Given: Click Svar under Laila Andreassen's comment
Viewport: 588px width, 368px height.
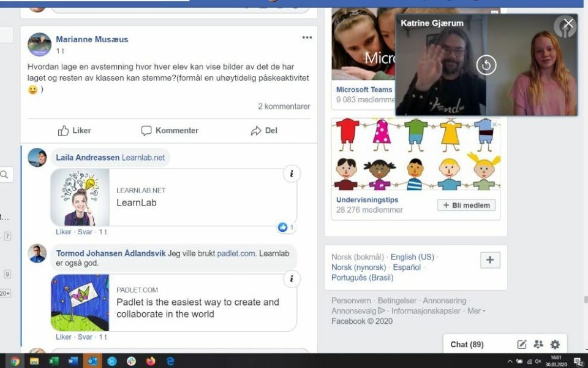Looking at the screenshot, I should 85,232.
